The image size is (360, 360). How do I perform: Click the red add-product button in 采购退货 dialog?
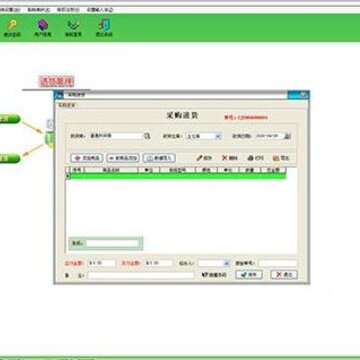(x=87, y=158)
